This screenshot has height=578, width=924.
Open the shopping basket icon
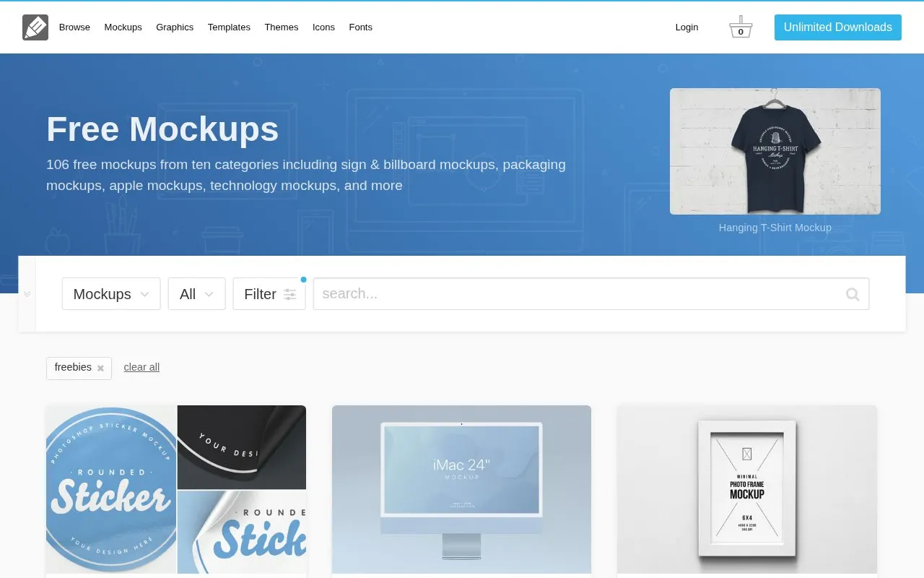pos(741,27)
